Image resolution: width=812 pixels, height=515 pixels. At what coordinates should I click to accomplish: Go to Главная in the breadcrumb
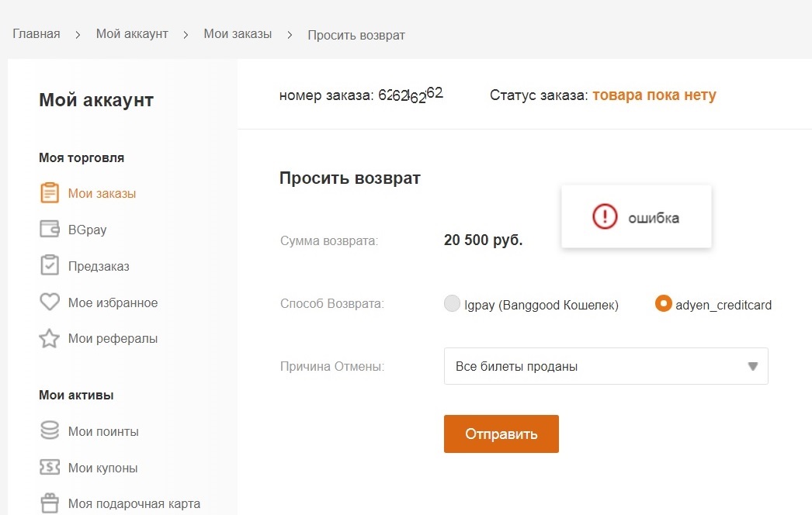point(36,34)
